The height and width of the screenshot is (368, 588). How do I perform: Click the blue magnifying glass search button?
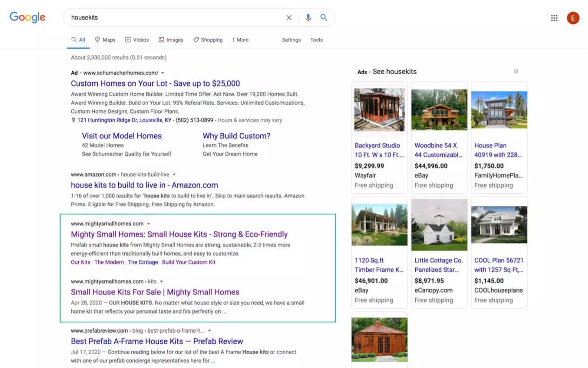(x=324, y=18)
